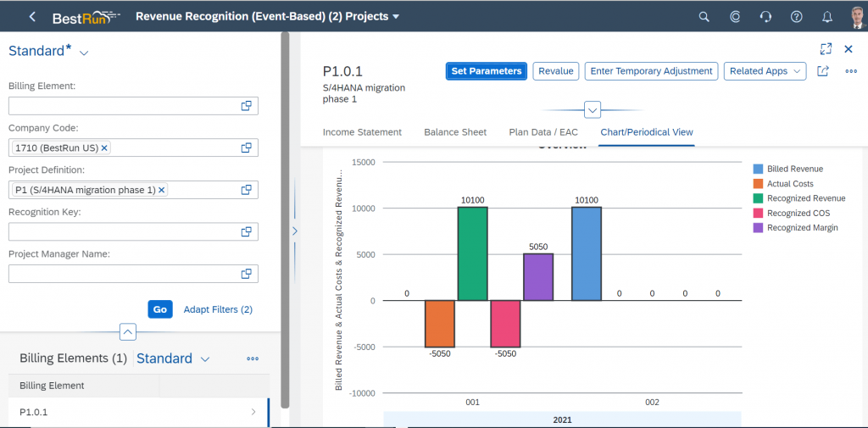The height and width of the screenshot is (428, 868).
Task: Click the Recognized COS legend swatch
Action: pos(758,214)
